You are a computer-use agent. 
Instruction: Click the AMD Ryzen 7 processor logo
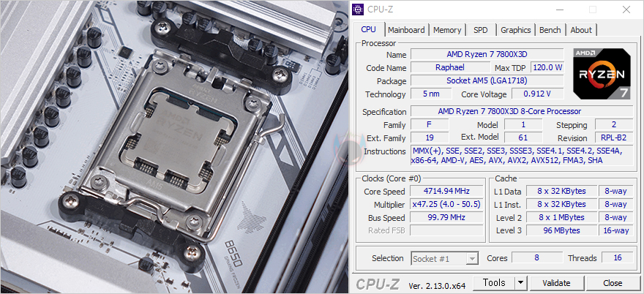point(602,74)
